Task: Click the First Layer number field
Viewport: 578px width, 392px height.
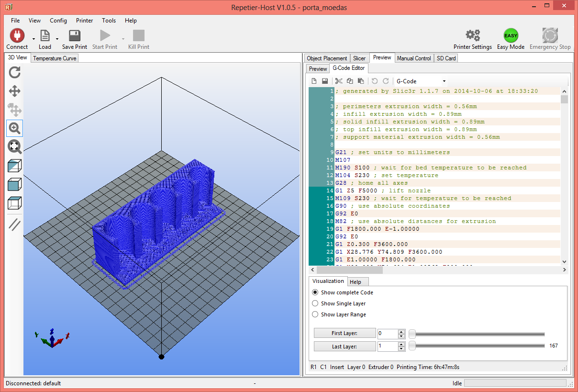Action: (388, 334)
